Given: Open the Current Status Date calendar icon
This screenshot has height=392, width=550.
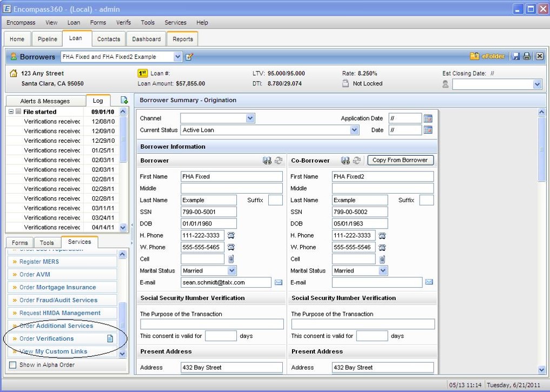Looking at the screenshot, I should [x=428, y=130].
